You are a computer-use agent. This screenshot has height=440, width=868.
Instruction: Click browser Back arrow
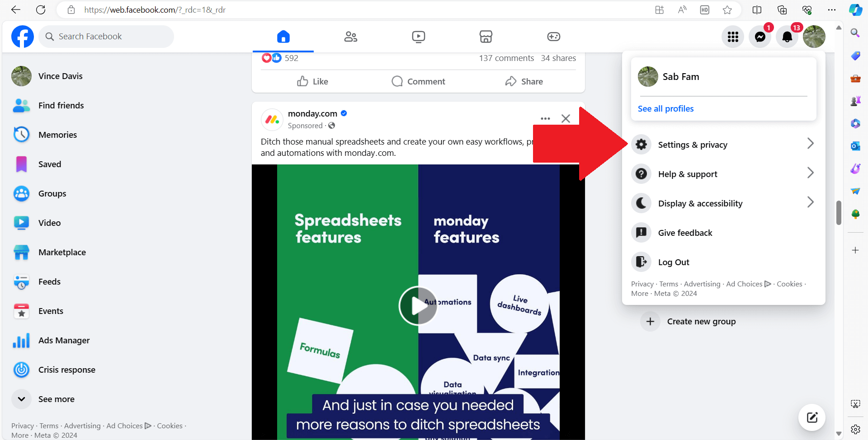[16, 9]
